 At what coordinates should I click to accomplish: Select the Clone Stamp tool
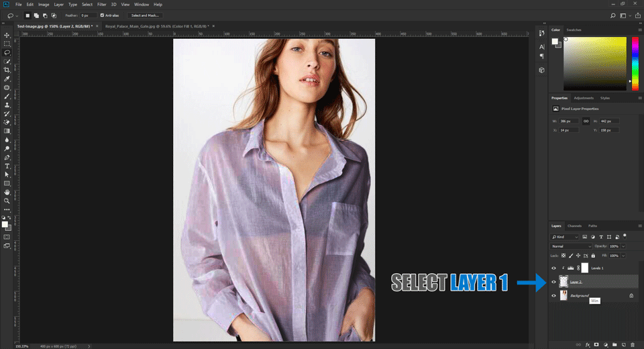[7, 105]
